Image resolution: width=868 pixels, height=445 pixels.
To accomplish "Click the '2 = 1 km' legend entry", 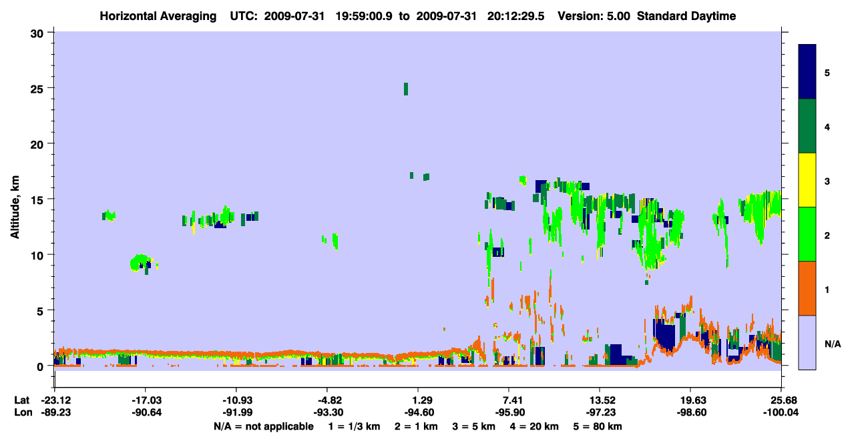I will point(416,426).
